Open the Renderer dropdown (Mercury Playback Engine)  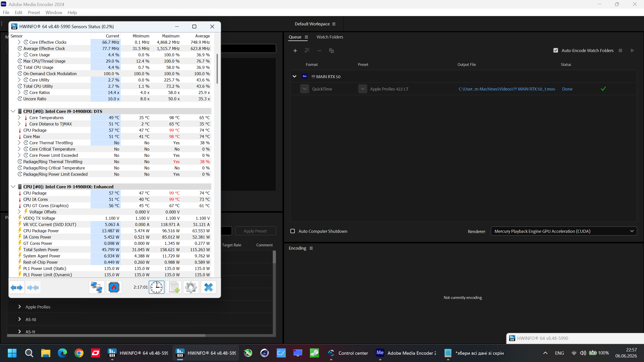click(564, 231)
